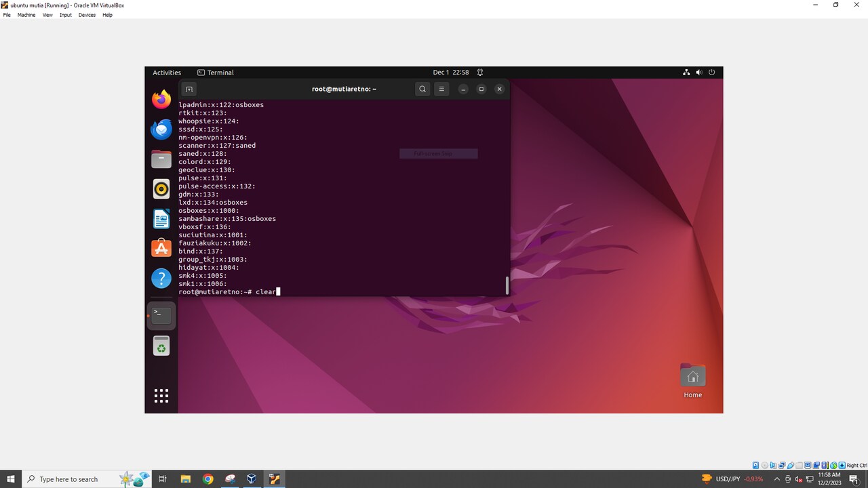Open the Windows notification center
868x488 pixels.
pyautogui.click(x=854, y=479)
